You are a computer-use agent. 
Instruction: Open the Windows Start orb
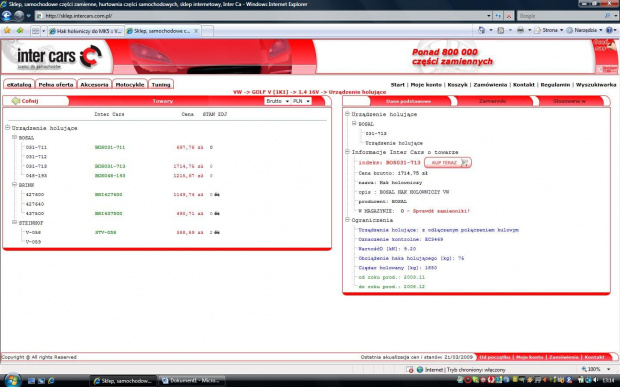click(12, 380)
